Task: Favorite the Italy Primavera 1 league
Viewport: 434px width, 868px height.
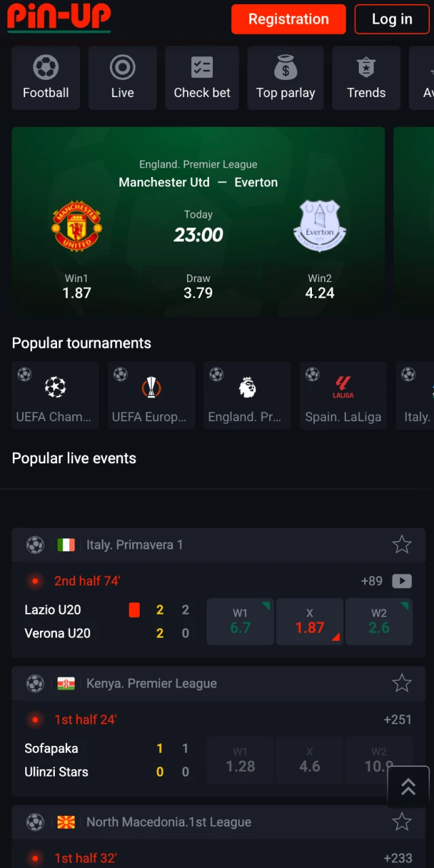Action: [402, 545]
